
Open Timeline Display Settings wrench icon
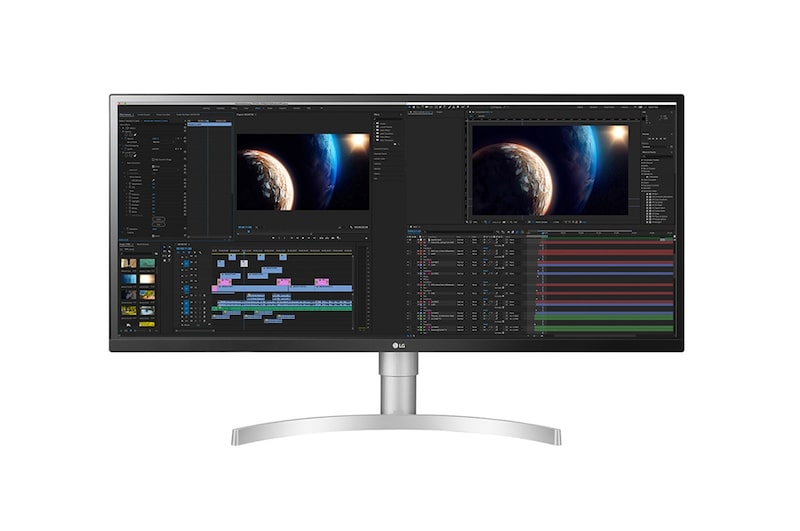click(x=200, y=252)
